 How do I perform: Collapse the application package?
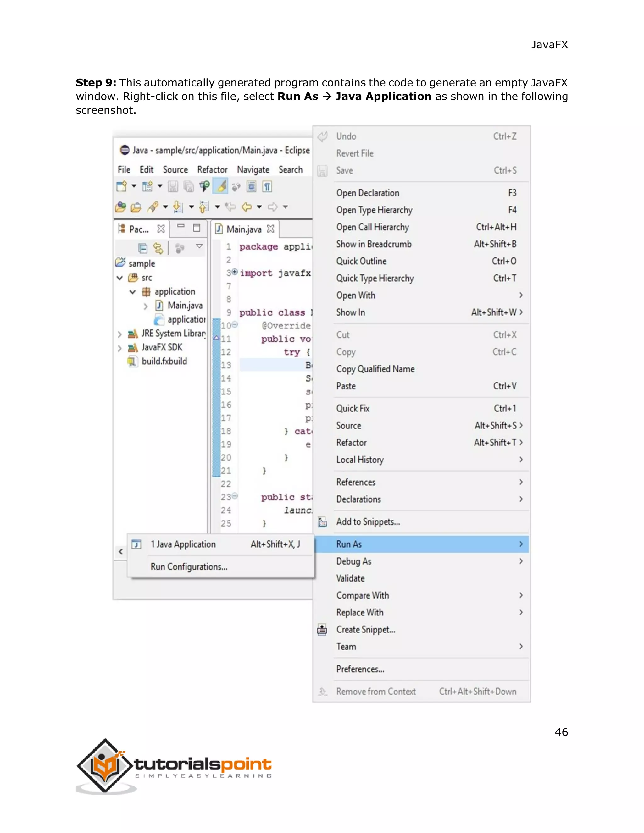pyautogui.click(x=132, y=292)
